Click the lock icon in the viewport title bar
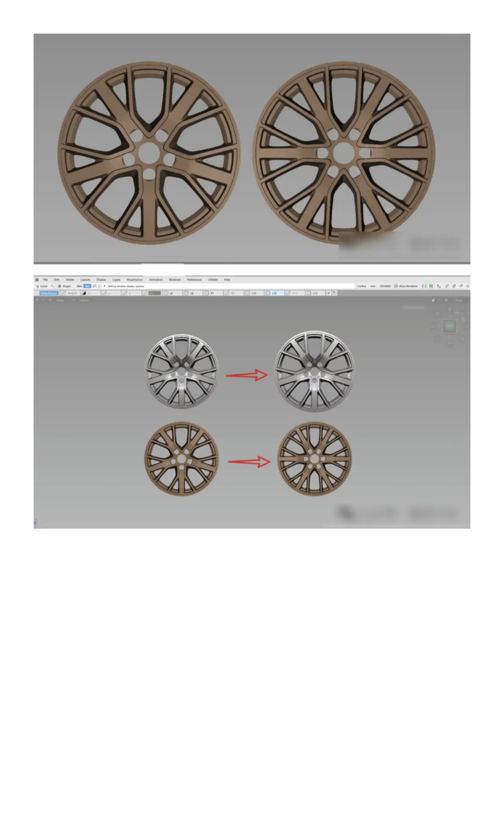Viewport: 504px width, 840px height. [x=433, y=300]
